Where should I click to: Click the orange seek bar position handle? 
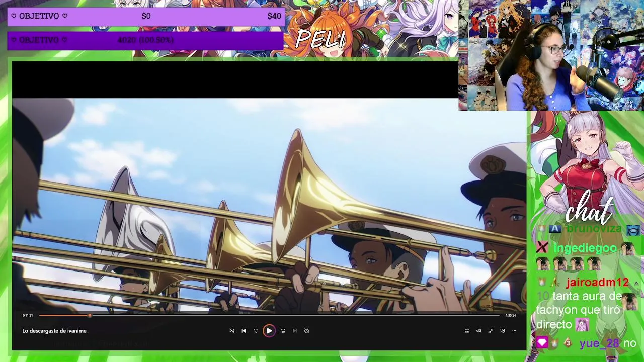90,315
